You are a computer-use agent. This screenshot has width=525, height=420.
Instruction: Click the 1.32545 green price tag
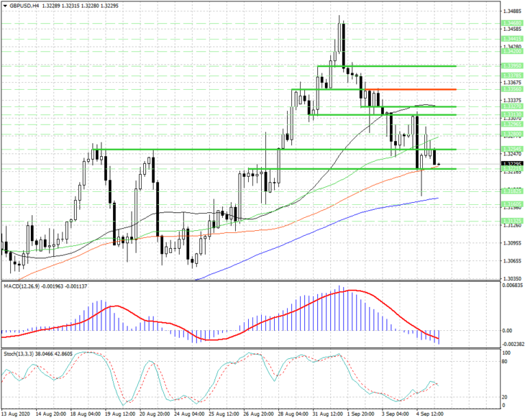[x=512, y=149]
